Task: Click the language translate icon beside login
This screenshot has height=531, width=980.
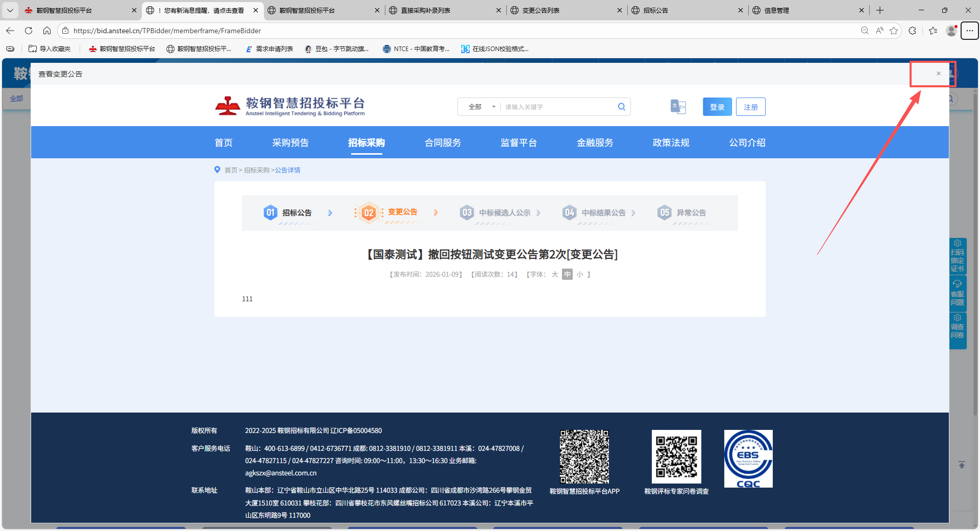Action: (x=678, y=107)
